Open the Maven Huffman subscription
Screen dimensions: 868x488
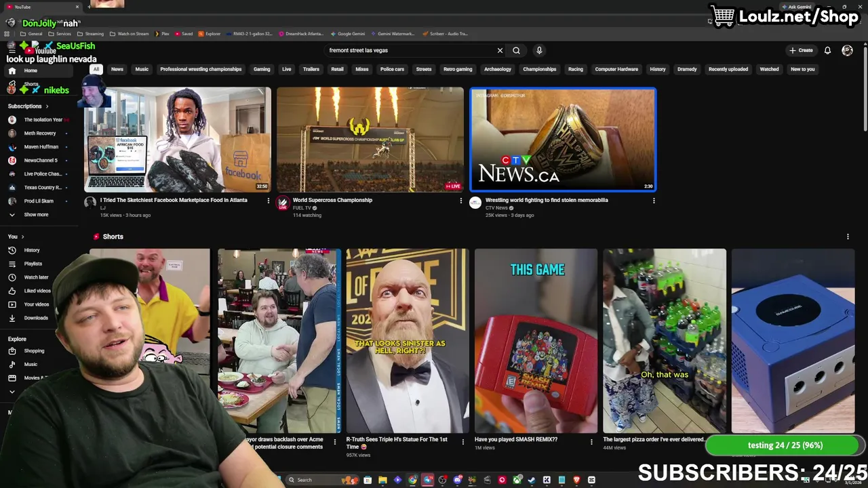pos(41,147)
